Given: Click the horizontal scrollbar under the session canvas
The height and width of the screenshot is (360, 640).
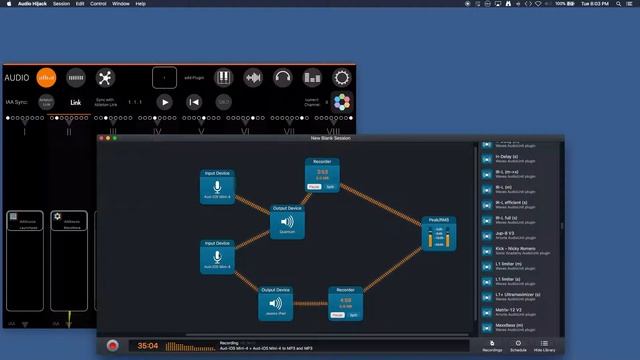Looking at the screenshot, I should [x=327, y=335].
